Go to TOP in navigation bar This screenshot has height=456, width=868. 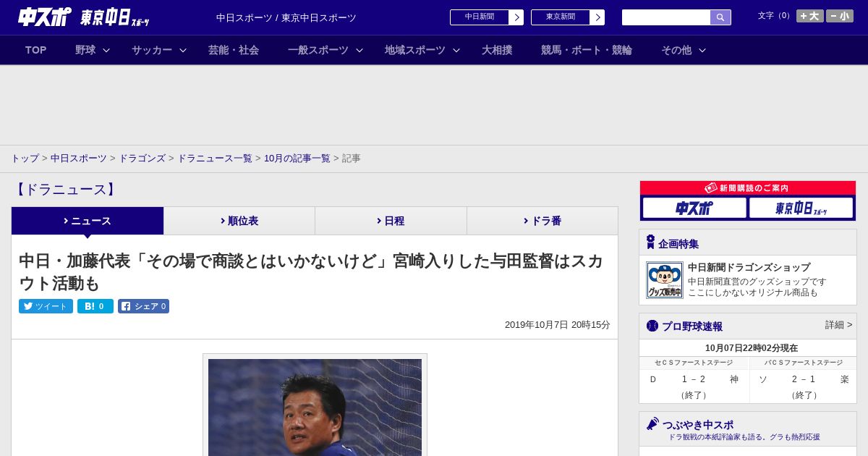point(35,50)
